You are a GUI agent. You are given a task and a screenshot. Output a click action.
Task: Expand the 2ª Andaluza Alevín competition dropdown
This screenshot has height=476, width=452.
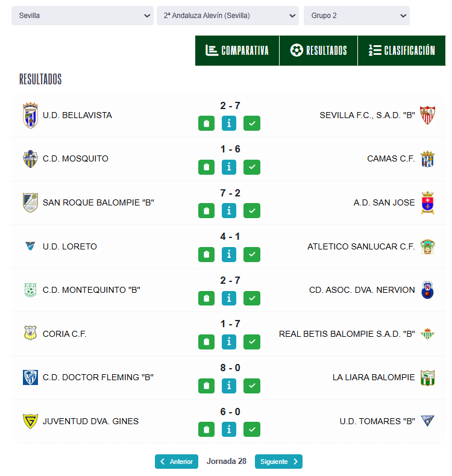tap(227, 16)
